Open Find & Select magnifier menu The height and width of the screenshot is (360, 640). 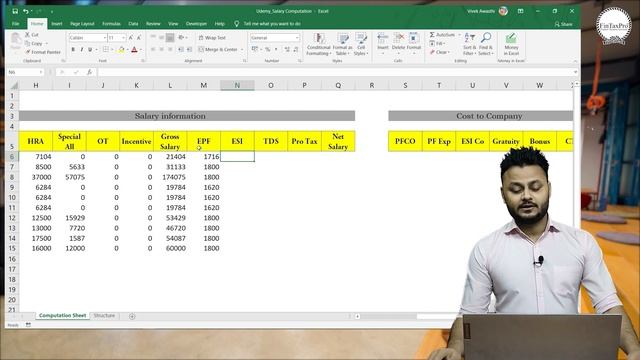click(486, 44)
